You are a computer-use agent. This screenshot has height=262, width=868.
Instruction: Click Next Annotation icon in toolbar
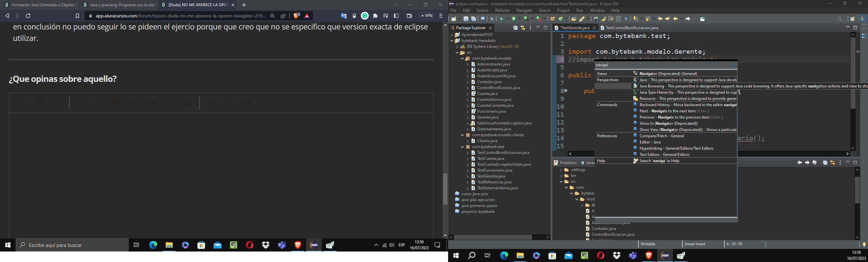coord(635,19)
